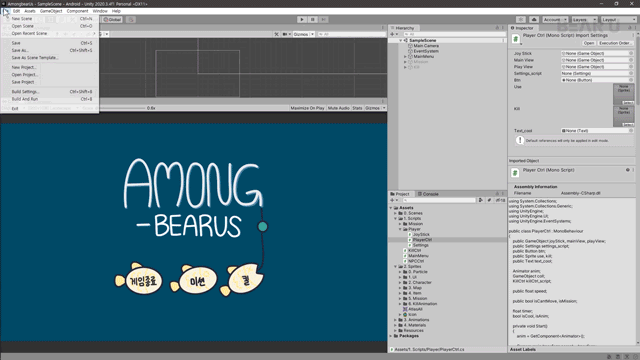Image resolution: width=640 pixels, height=360 pixels.
Task: Open the GameObject menu
Action: [x=51, y=11]
